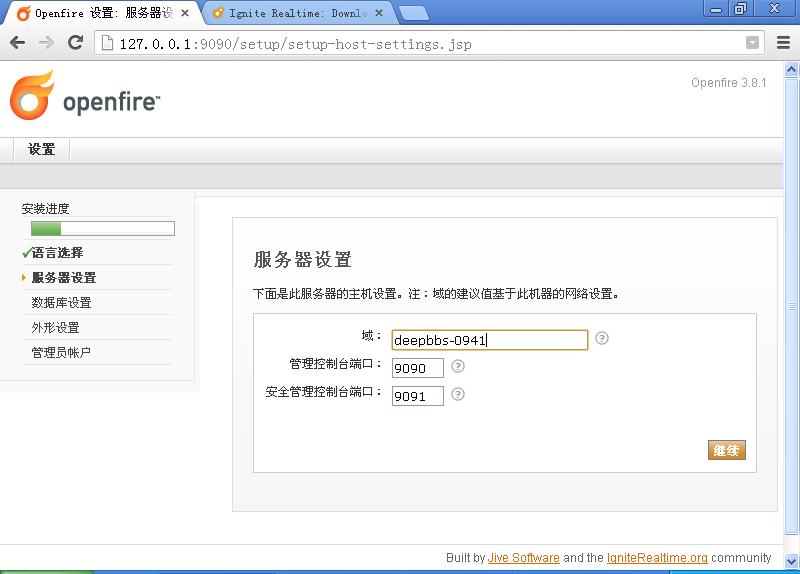
Task: Click the 继续 button
Action: click(727, 450)
